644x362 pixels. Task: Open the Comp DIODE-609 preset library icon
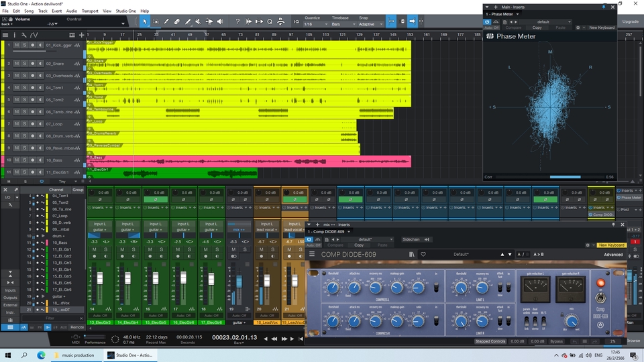pyautogui.click(x=411, y=255)
